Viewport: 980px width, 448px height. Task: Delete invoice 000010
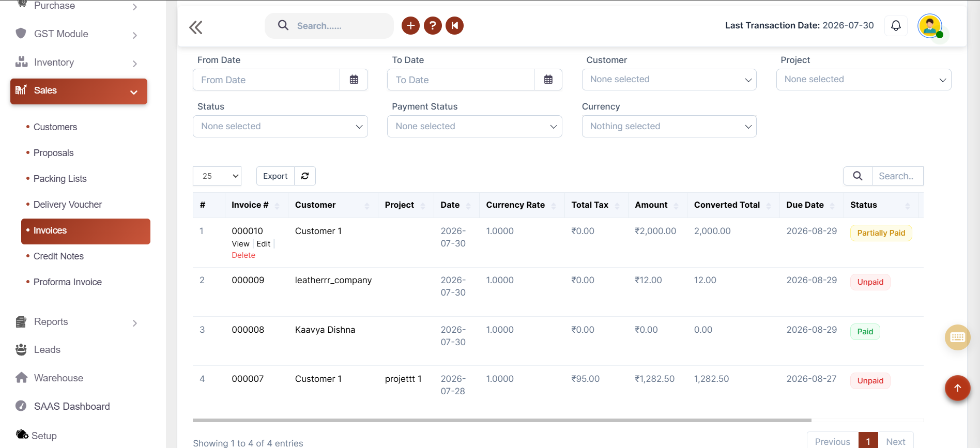243,255
